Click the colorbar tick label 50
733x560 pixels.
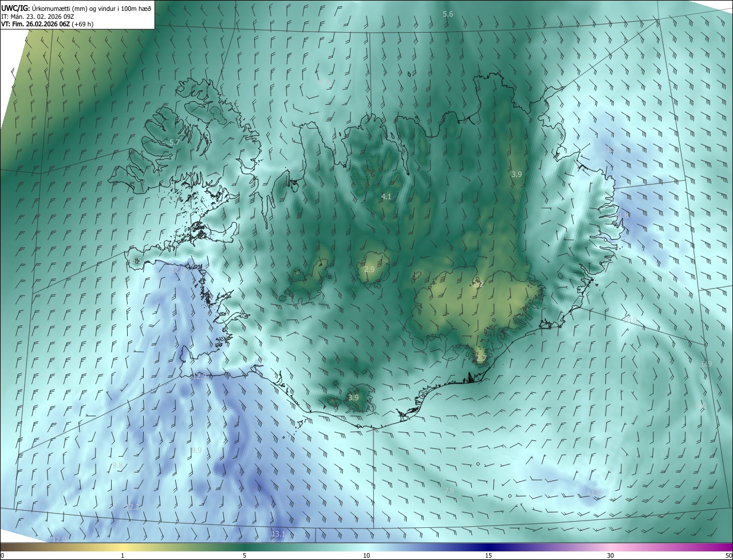coord(728,555)
